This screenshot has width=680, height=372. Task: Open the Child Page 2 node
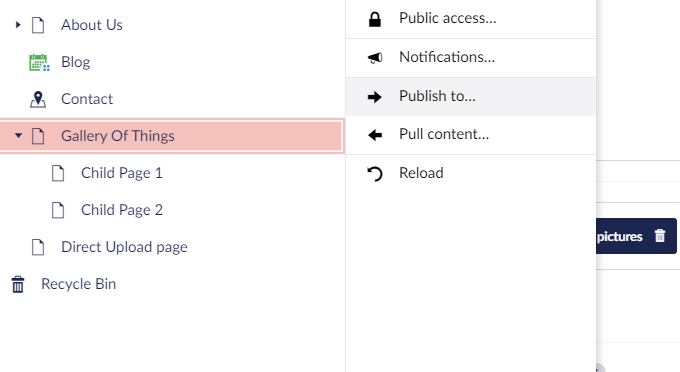click(121, 210)
